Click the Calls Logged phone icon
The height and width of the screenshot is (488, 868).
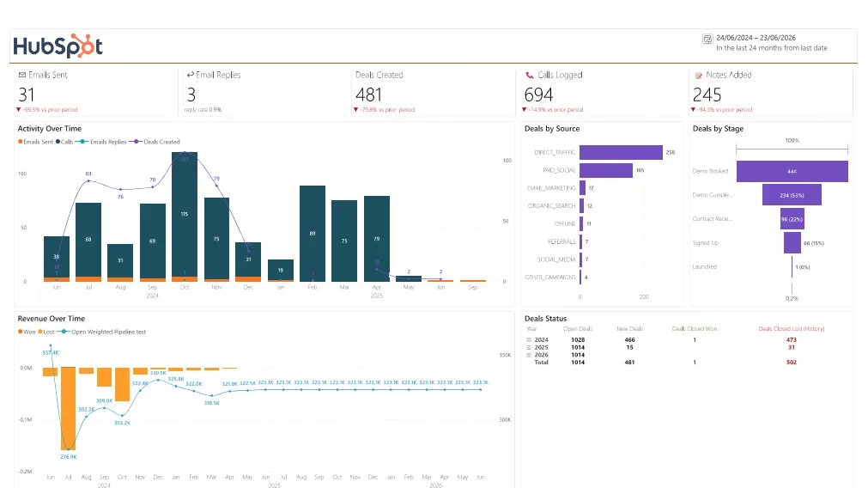click(530, 75)
